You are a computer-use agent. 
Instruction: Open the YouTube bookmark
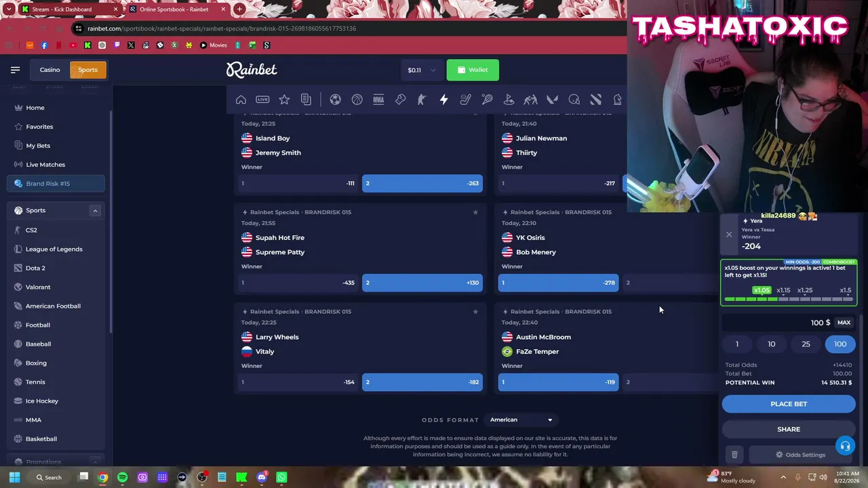point(73,45)
